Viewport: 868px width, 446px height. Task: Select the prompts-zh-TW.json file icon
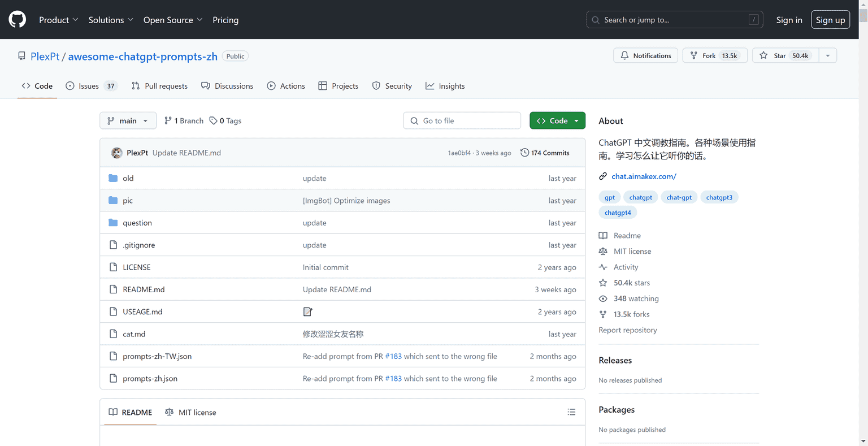[x=113, y=356]
